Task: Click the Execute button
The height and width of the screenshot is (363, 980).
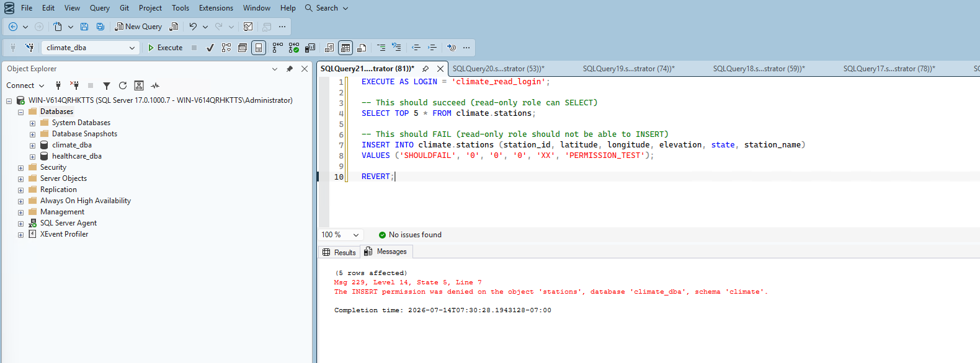Action: coord(165,48)
